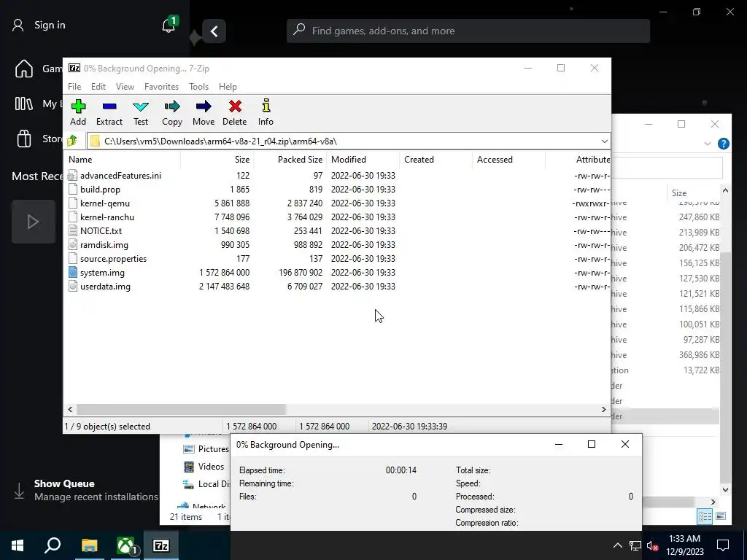
Task: Click the Explorer help question mark icon
Action: [x=723, y=144]
